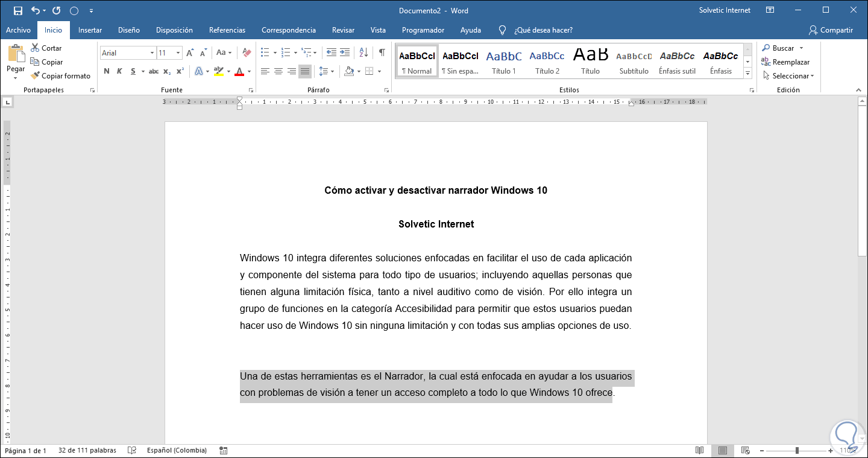Screen dimensions: 868x458
Task: Cut the selected text with Cortar
Action: pos(46,48)
